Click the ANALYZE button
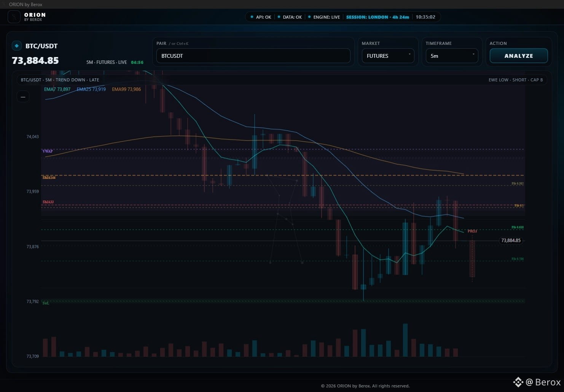Viewport: 564px width, 392px height. (519, 56)
